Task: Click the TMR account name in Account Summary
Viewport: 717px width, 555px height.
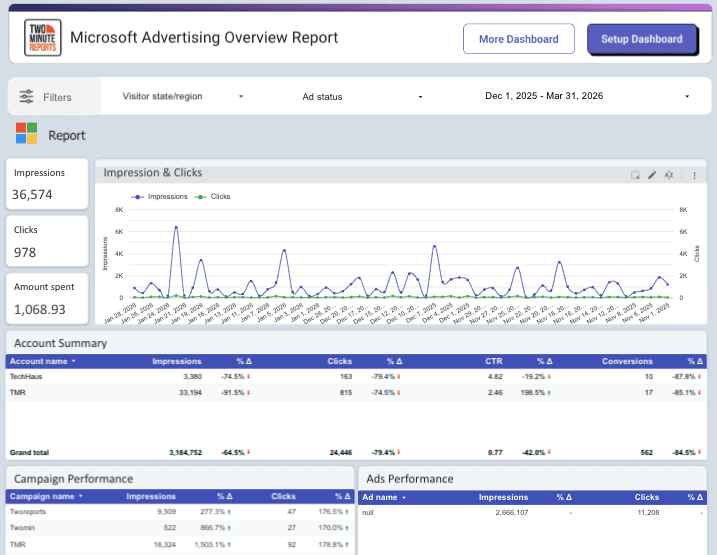Action: (18, 393)
